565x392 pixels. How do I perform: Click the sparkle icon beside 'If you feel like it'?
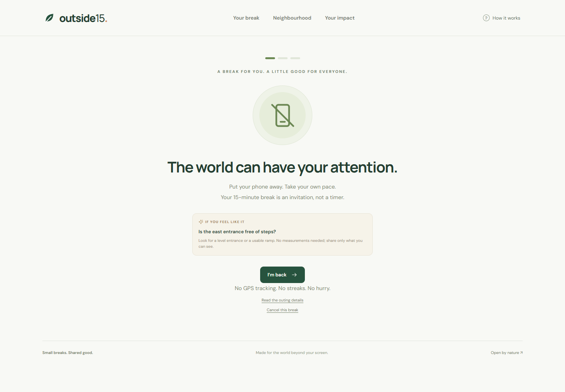click(x=201, y=222)
